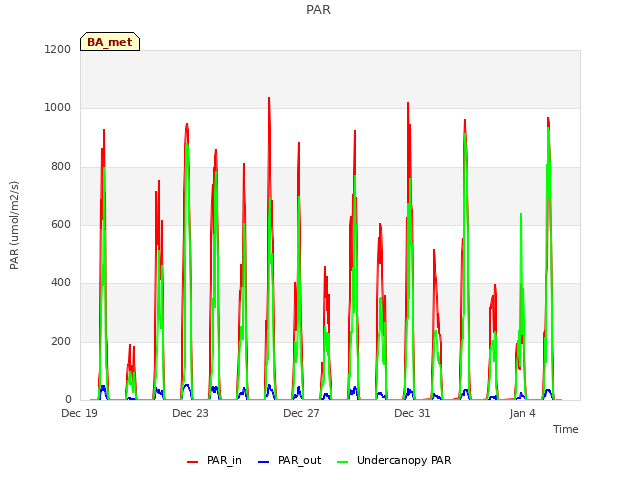Click the 600 y-axis tick label
This screenshot has width=640, height=480.
coord(61,224)
